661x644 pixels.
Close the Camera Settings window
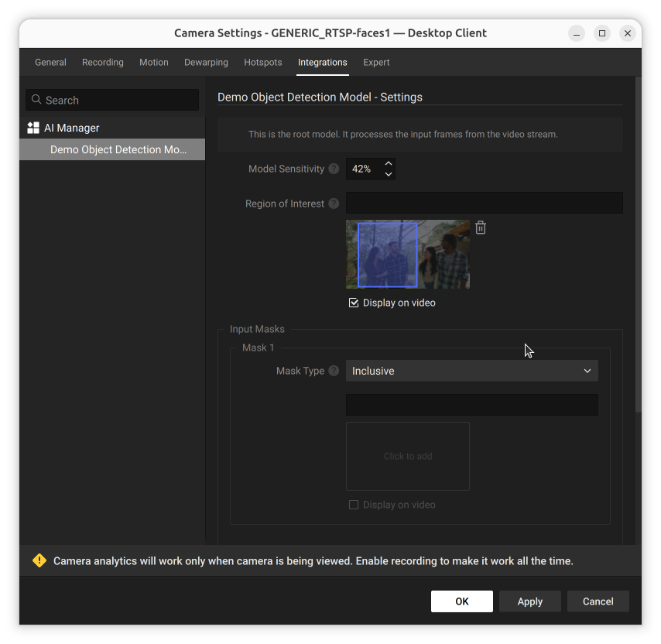coord(627,33)
